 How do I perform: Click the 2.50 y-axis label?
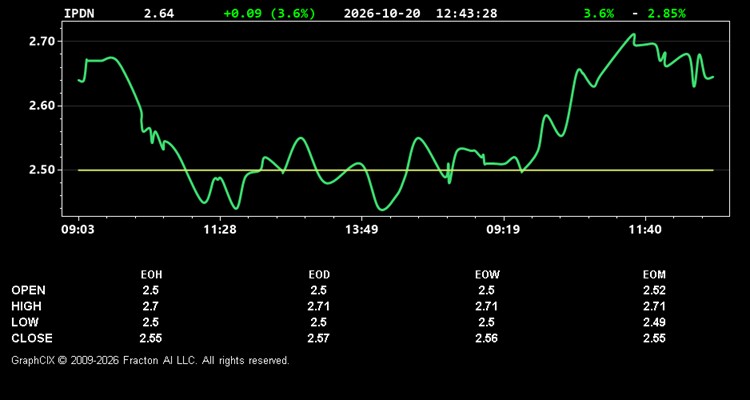coord(42,170)
